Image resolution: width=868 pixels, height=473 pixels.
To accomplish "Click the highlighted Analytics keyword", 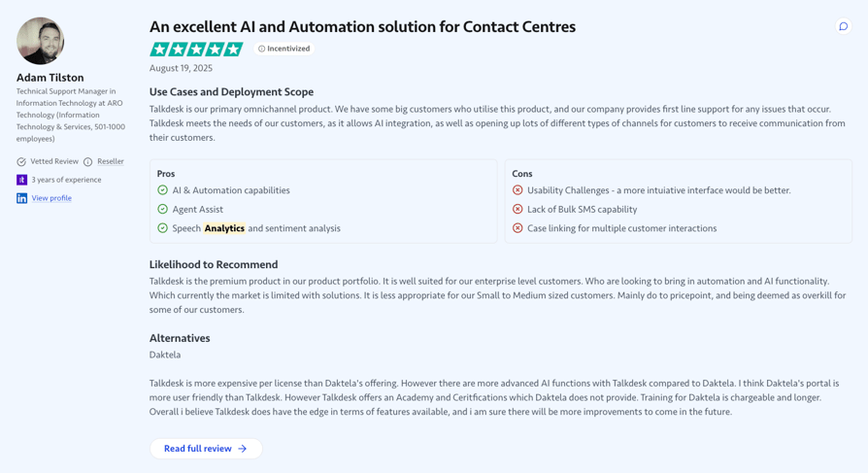I will [x=224, y=228].
